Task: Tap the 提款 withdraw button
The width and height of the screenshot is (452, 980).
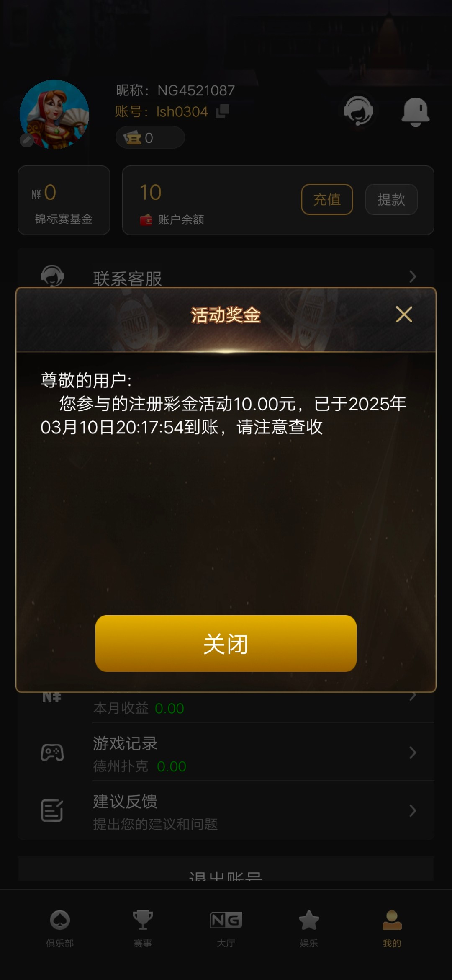Action: point(391,199)
